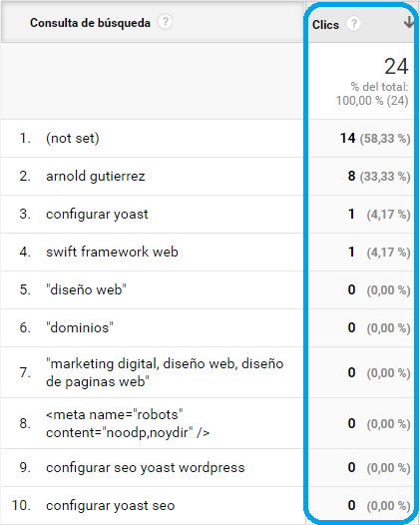The width and height of the screenshot is (420, 525).
Task: Select clicks cell for "dominios" row
Action: [x=379, y=327]
